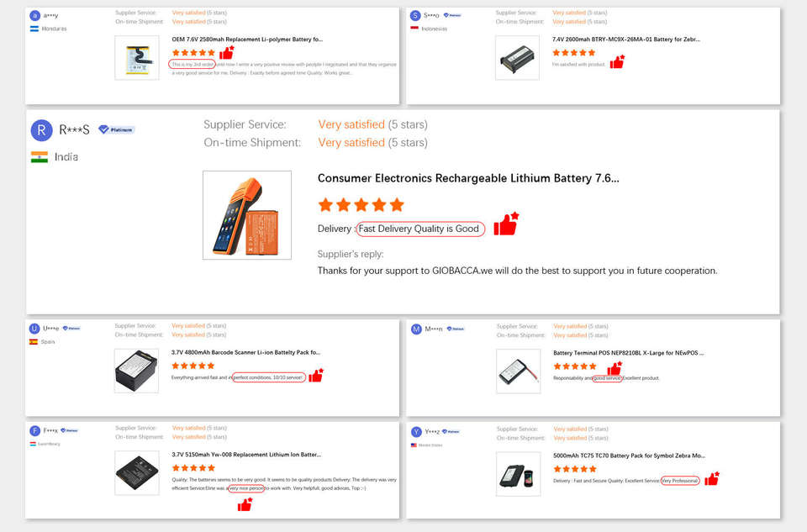This screenshot has width=807, height=532.
Task: Click the India flag icon
Action: (x=40, y=157)
